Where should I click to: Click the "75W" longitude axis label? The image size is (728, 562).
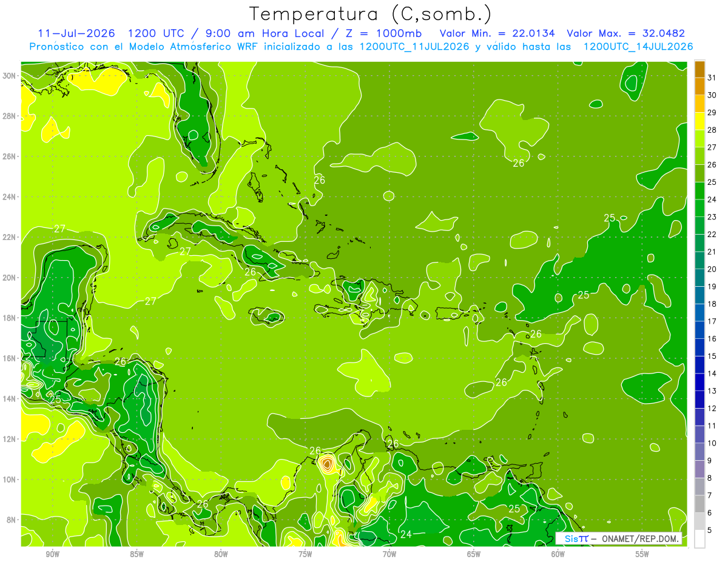click(305, 554)
